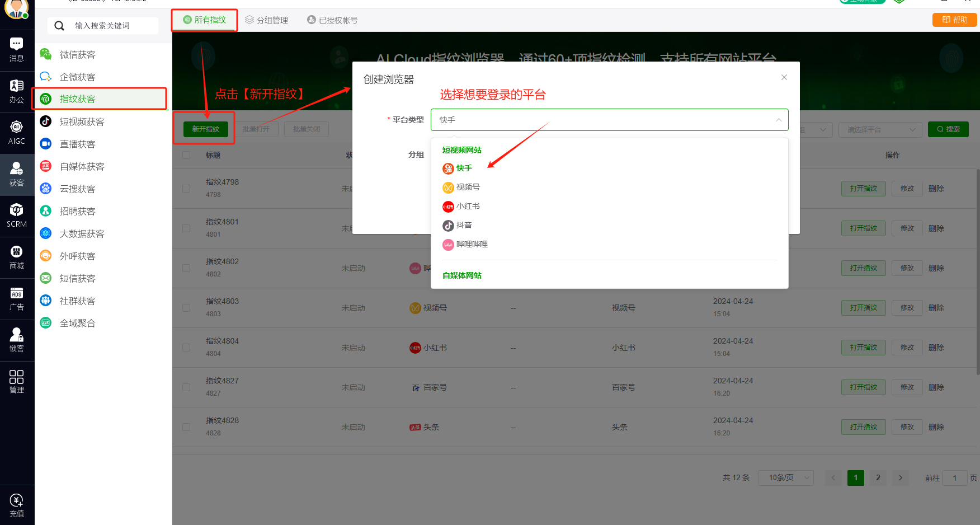Screen dimensions: 980x525
Task: Open the SCRM sidebar icon
Action: pyautogui.click(x=17, y=215)
